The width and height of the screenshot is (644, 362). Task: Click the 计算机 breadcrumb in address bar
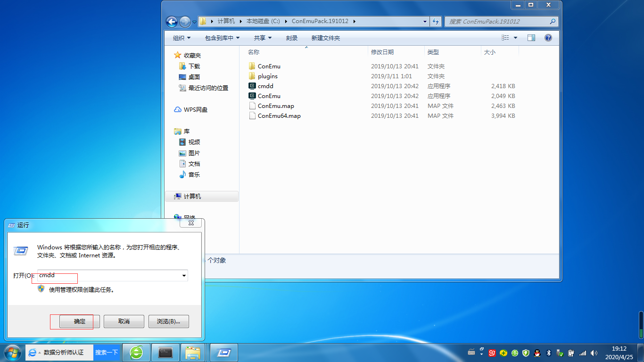pos(226,21)
